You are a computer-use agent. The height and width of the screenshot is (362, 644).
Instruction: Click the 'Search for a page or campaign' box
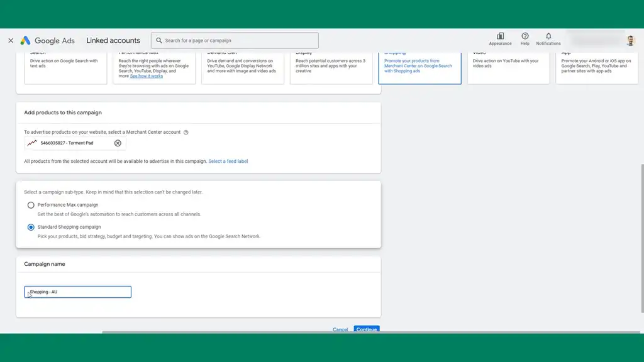(x=239, y=40)
